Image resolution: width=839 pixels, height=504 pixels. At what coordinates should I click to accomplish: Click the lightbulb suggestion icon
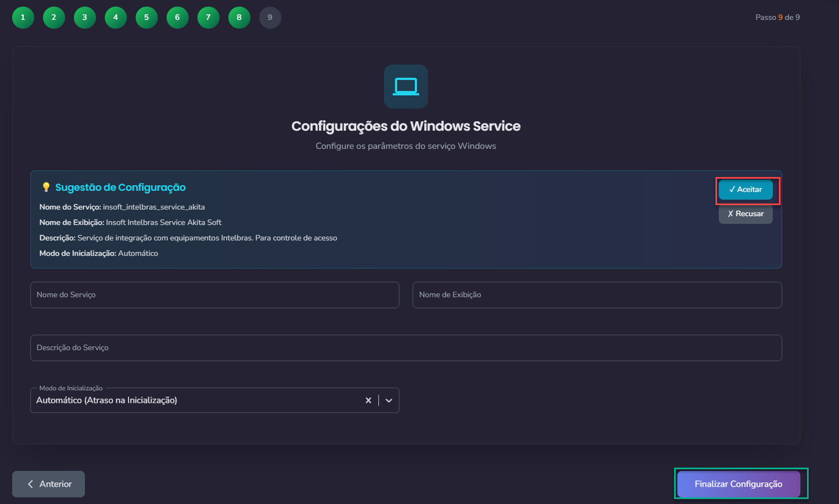coord(46,187)
